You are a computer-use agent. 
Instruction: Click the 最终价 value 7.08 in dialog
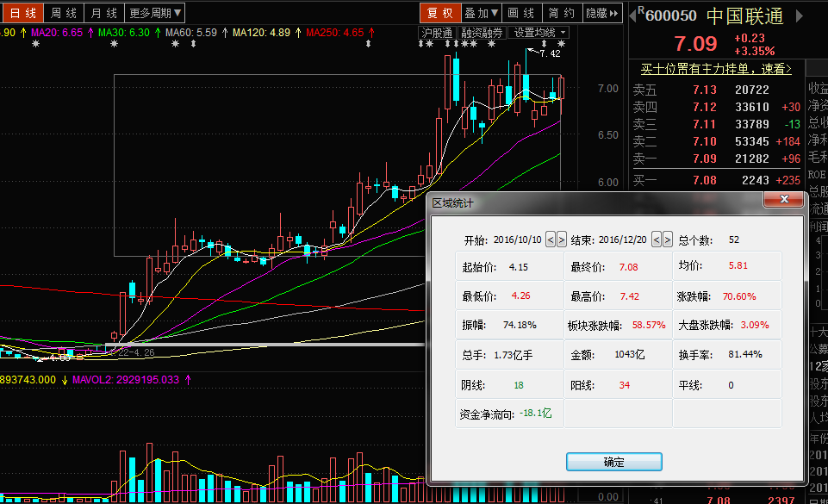click(628, 267)
